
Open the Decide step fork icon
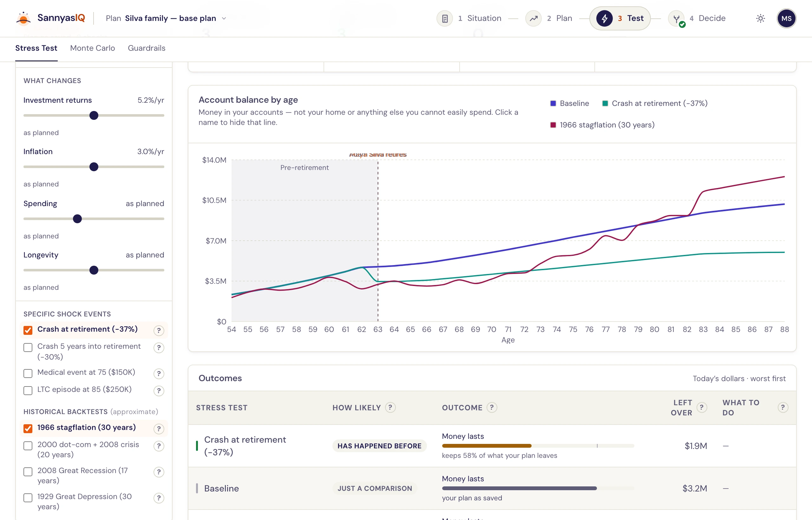coord(677,19)
